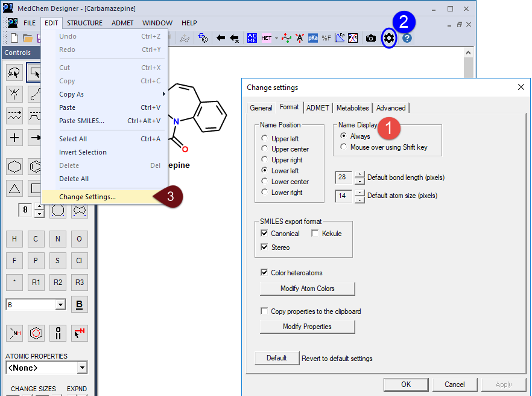Screen dimensions: 532x396
Task: Click the Open folder toolbar icon
Action: (28, 38)
